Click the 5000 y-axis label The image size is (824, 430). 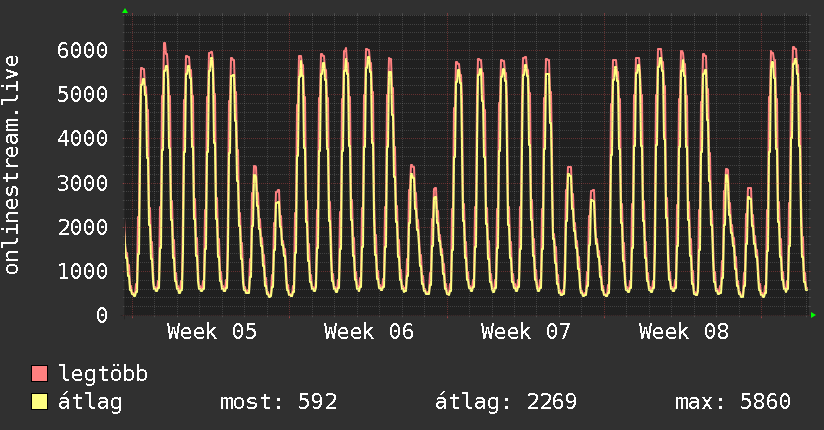[x=83, y=95]
